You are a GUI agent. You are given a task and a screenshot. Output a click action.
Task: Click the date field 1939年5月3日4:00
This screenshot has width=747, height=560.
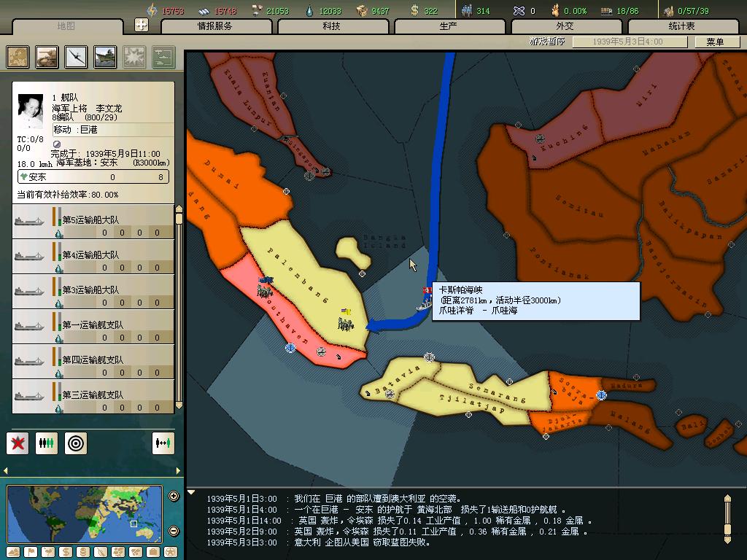click(629, 42)
